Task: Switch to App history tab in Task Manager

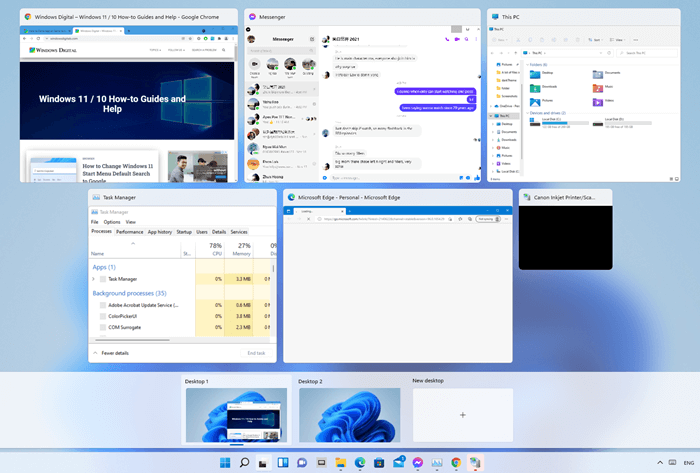Action: [160, 232]
